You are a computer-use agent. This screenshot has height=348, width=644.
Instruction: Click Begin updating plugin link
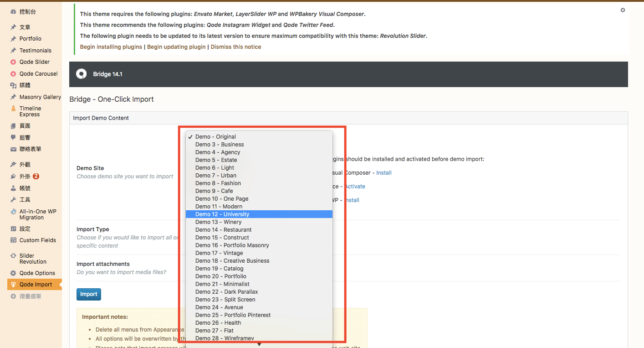176,47
